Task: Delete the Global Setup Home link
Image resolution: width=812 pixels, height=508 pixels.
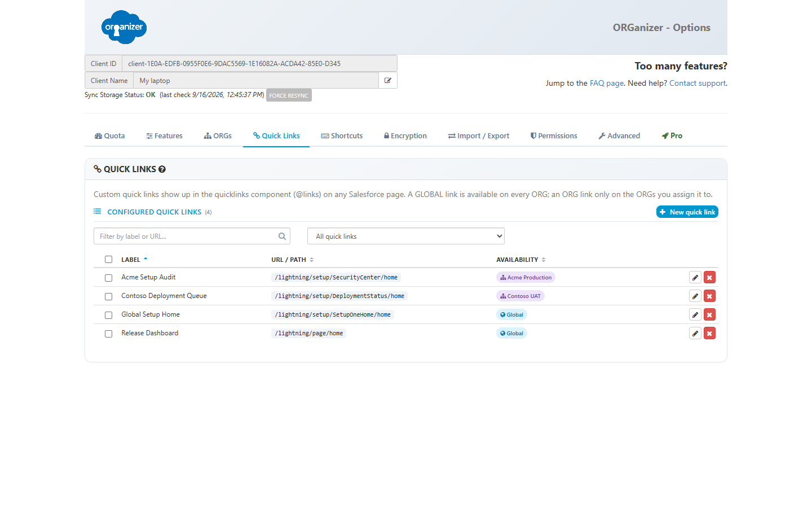Action: coord(709,315)
